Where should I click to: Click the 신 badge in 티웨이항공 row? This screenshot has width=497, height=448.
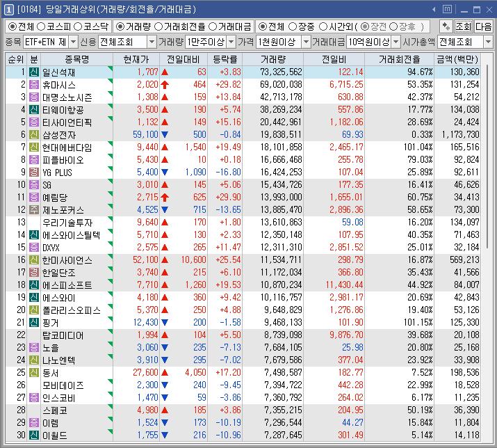tap(33, 110)
